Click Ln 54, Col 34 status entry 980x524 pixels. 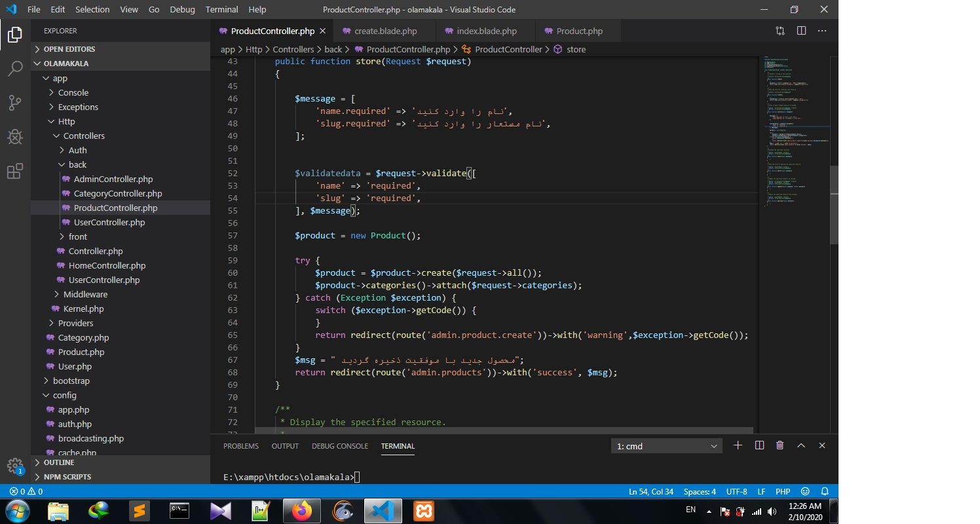(x=651, y=491)
